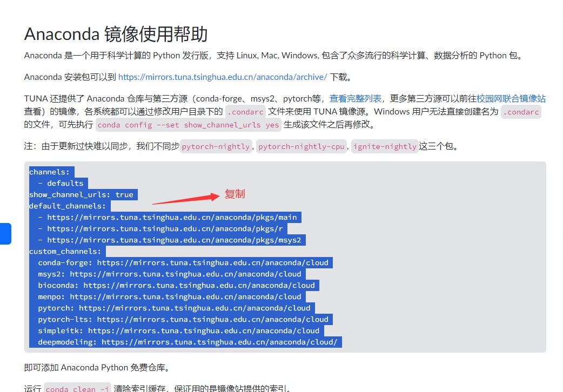Click the 'custom_channels:' line
This screenshot has height=392, width=563.
(65, 251)
